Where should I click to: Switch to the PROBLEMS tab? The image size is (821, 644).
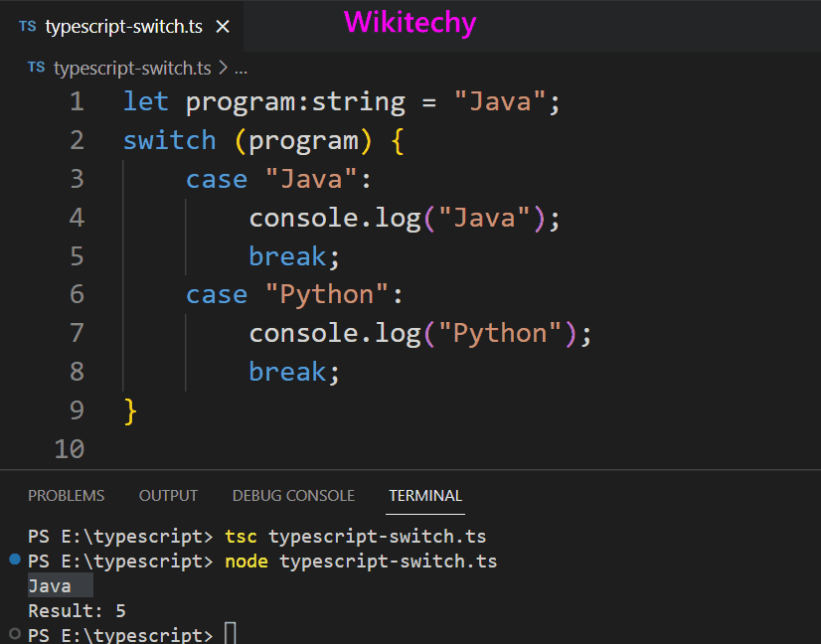[x=66, y=495]
